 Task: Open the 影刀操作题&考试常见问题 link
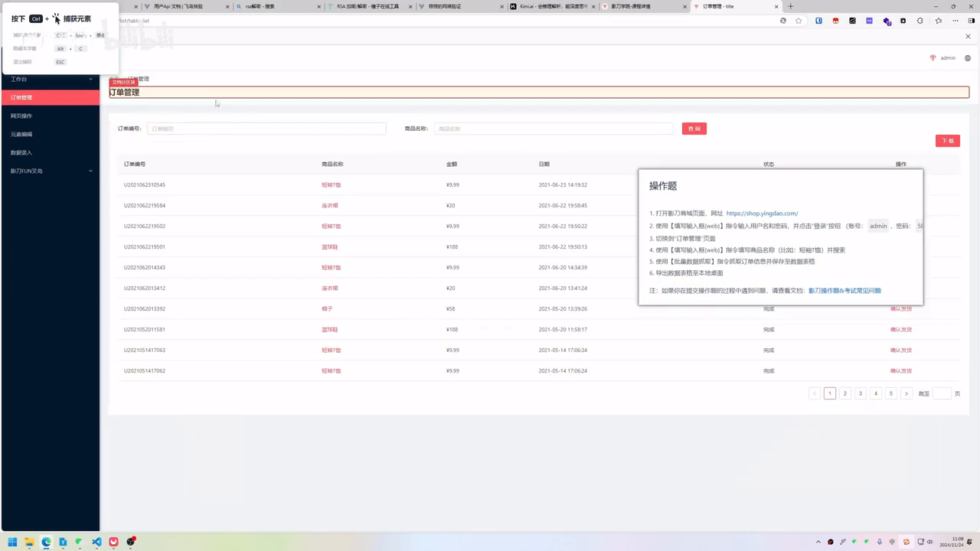click(844, 291)
